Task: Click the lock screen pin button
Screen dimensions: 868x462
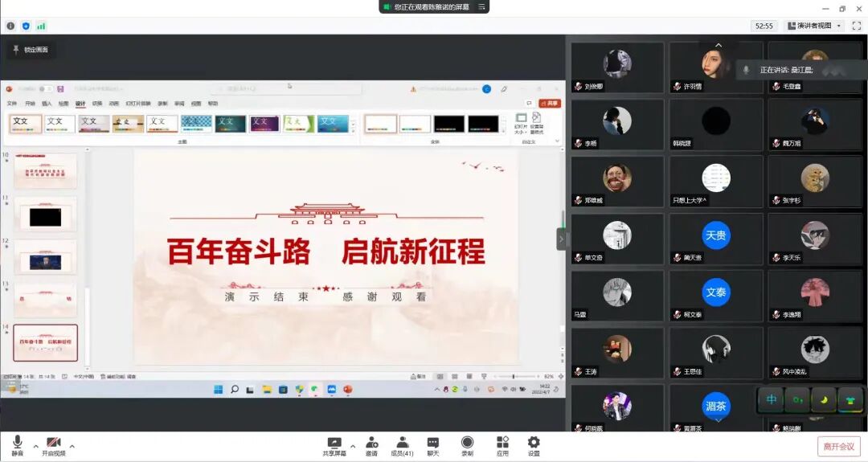Action: click(31, 50)
